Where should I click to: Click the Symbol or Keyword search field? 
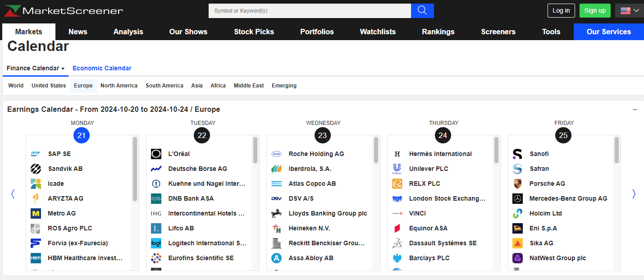310,11
